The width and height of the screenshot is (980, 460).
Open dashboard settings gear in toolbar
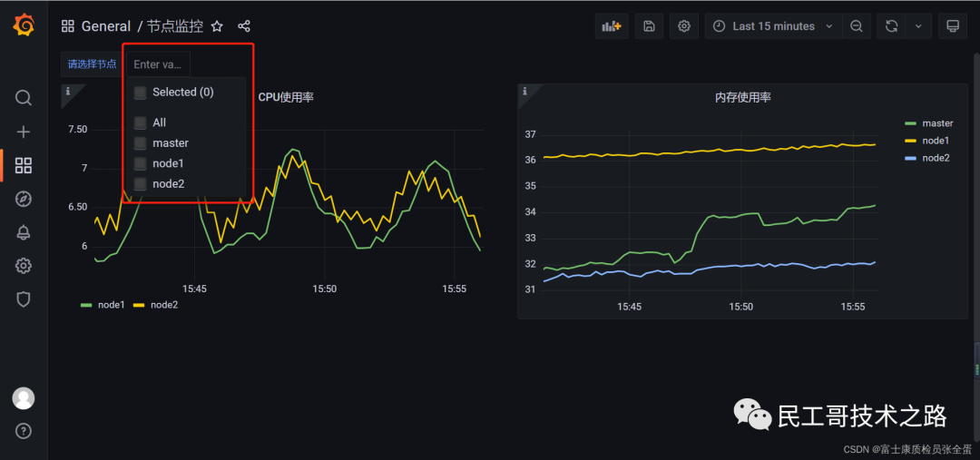pos(684,26)
